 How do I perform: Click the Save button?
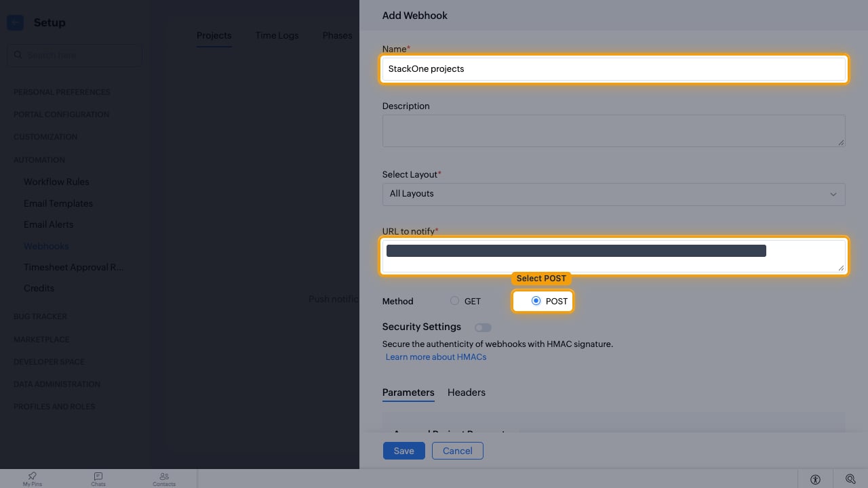(x=403, y=451)
